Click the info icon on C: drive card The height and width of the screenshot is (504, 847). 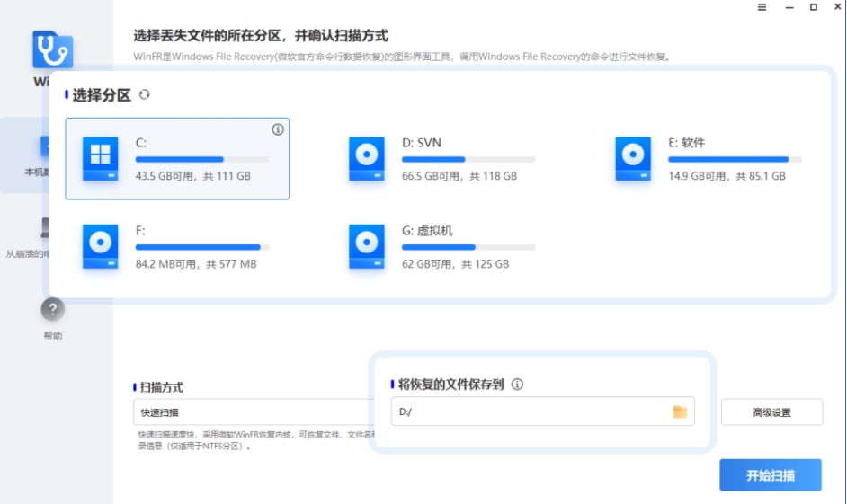[x=278, y=129]
